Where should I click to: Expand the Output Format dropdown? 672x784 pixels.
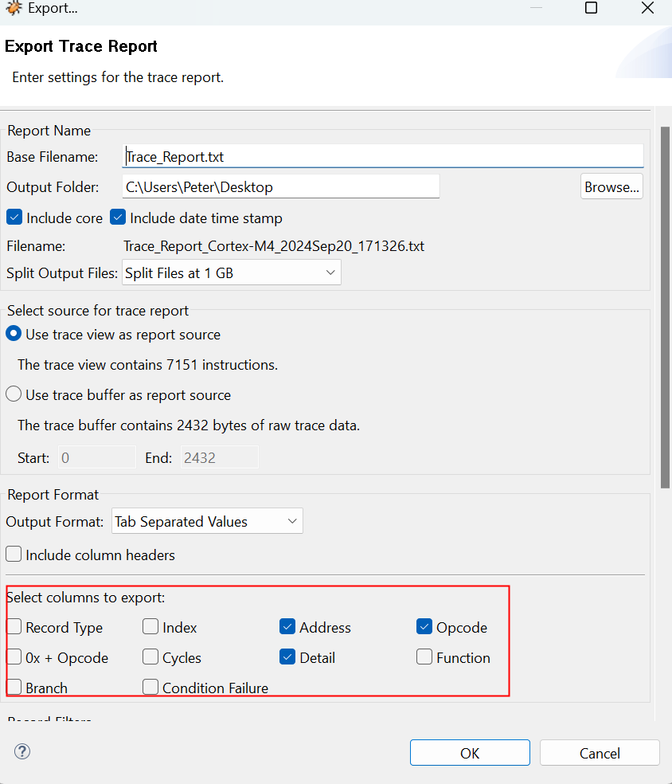(x=207, y=522)
